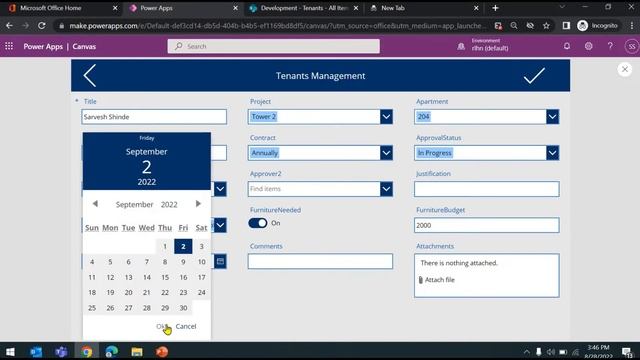Open Microsoft Teams from the taskbar

click(x=61, y=351)
